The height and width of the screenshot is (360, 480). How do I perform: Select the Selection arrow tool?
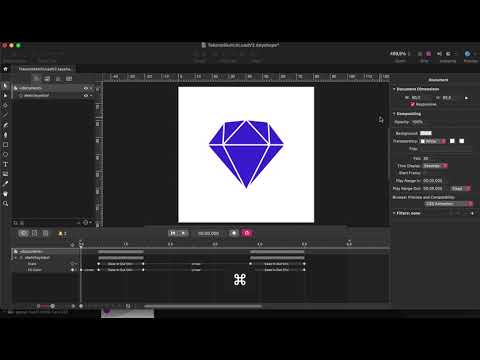click(x=5, y=86)
